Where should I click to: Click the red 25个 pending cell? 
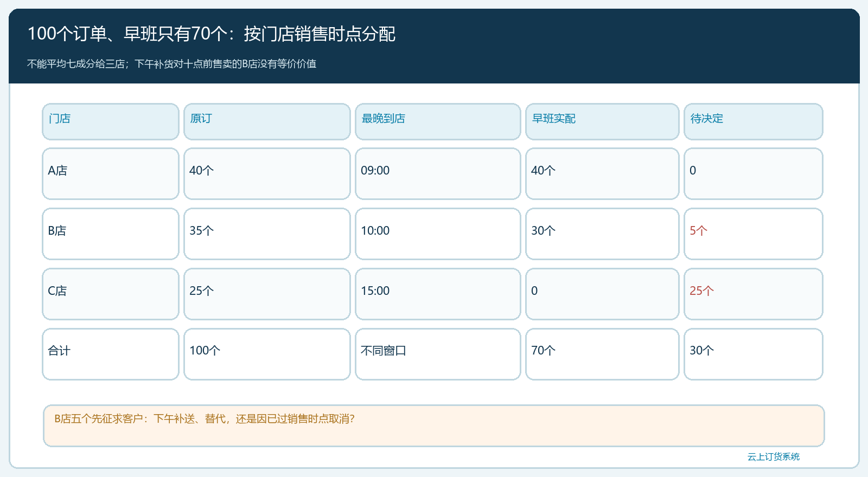(754, 294)
